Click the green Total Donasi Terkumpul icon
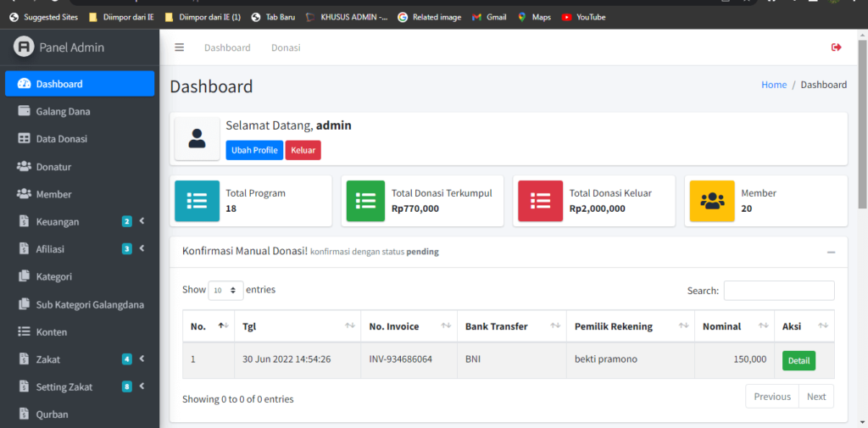The image size is (868, 428). click(x=365, y=201)
